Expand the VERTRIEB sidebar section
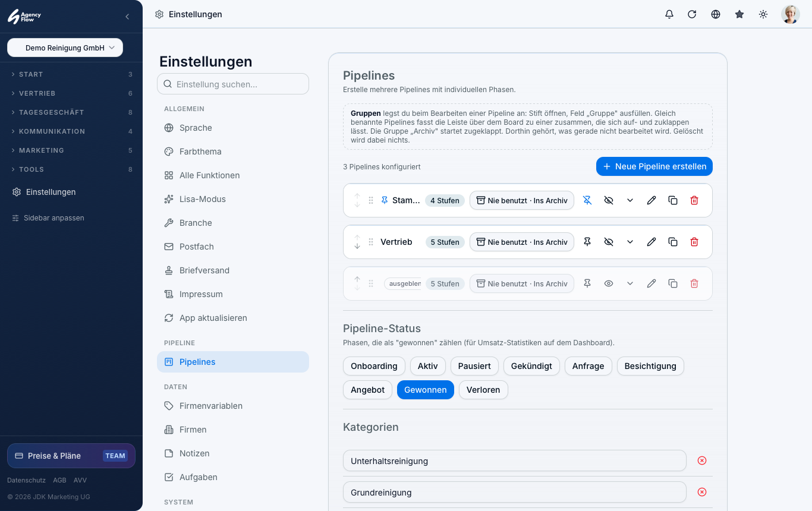 click(x=71, y=93)
